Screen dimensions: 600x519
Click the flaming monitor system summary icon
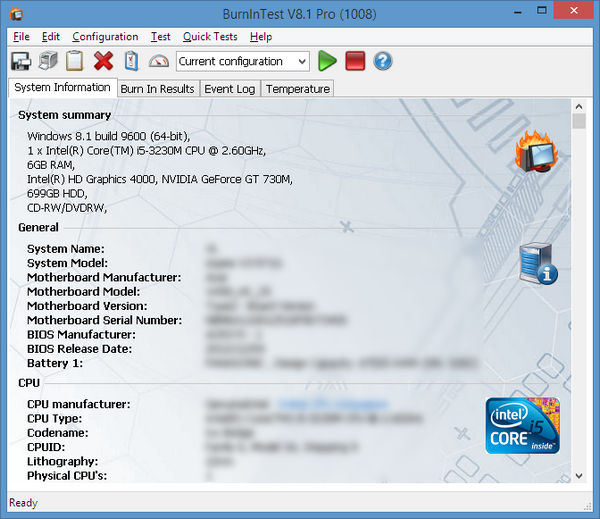(x=536, y=152)
